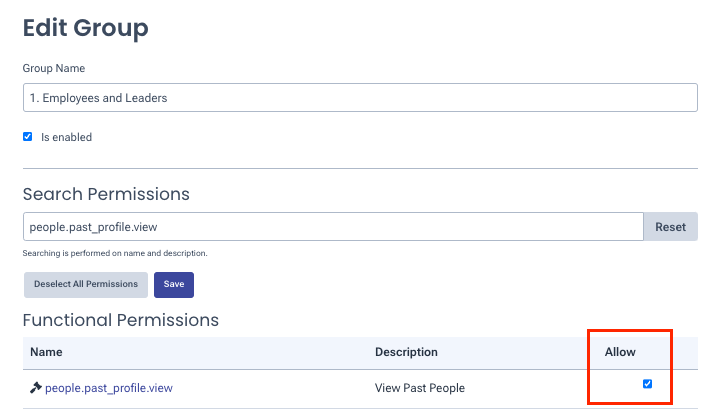Reset the permissions search
Viewport: 713px width, 420px height.
pos(670,226)
